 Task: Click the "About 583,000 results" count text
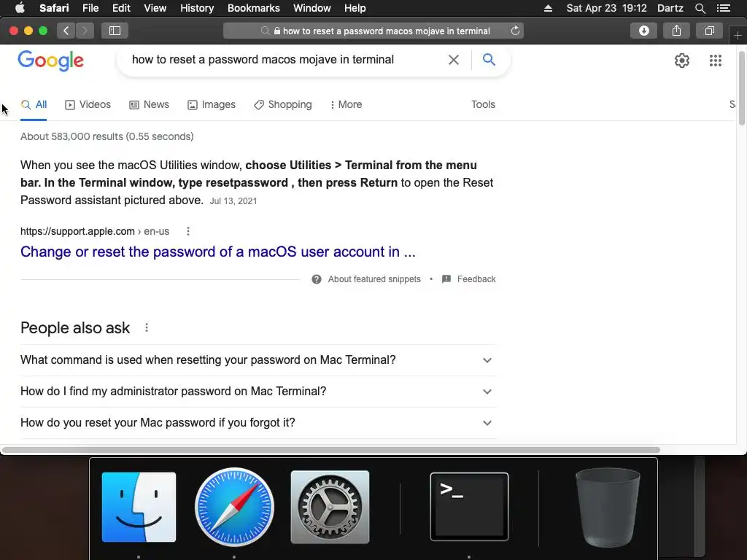coord(107,136)
